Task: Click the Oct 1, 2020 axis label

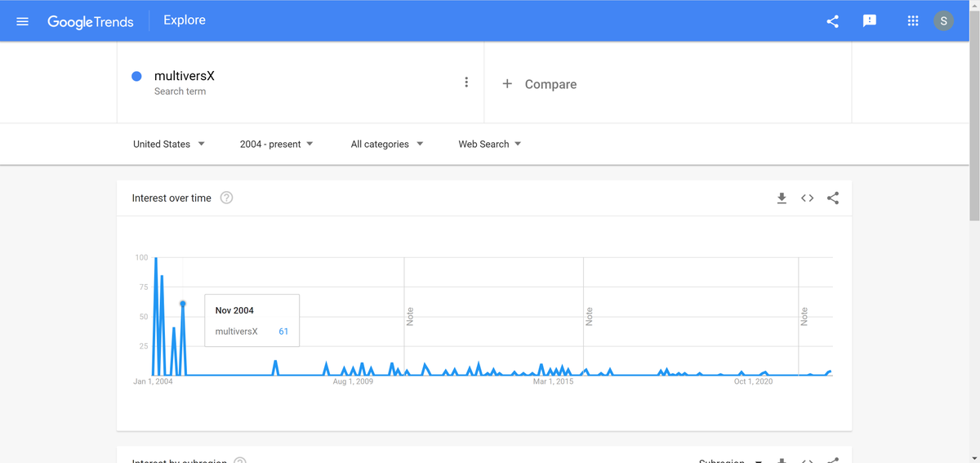Action: pyautogui.click(x=753, y=381)
